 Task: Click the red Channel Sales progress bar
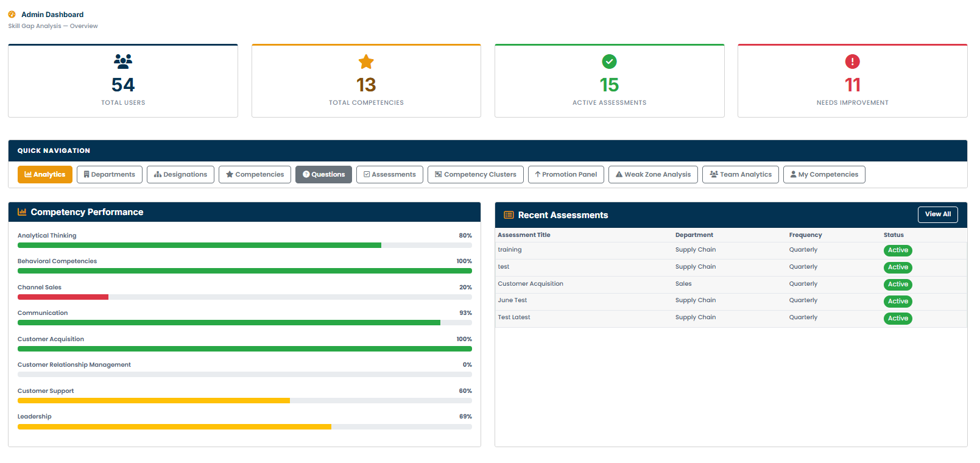click(x=63, y=297)
